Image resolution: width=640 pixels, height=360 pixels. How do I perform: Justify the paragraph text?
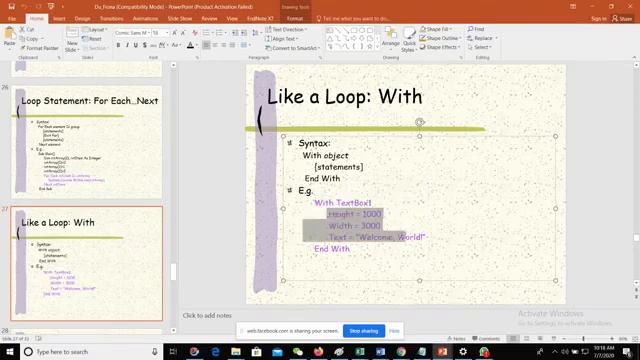coord(232,45)
